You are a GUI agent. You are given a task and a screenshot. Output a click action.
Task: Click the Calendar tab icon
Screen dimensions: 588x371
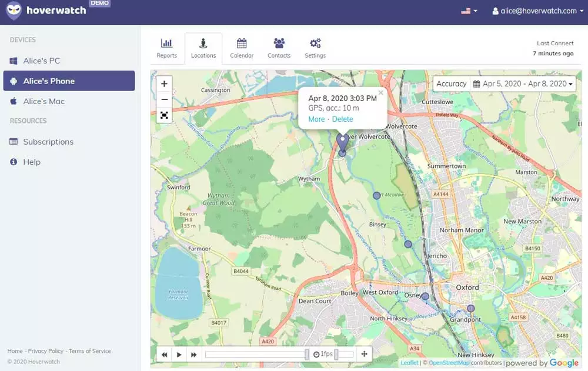coord(242,43)
